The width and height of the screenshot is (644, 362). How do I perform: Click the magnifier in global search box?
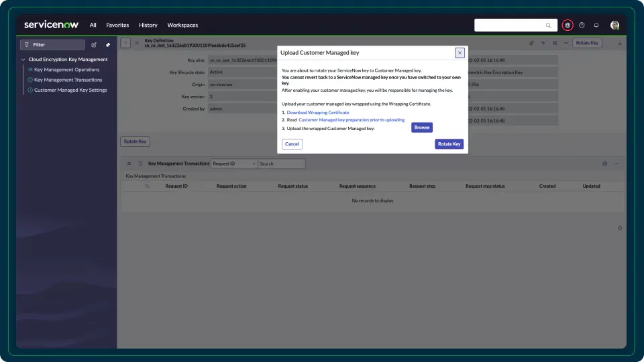[548, 25]
